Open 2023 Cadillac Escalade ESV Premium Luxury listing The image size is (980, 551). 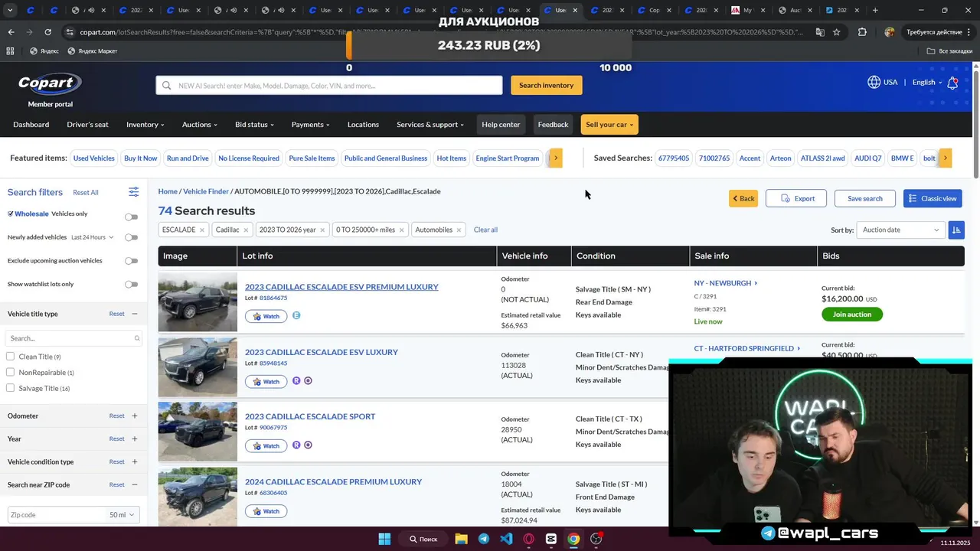tap(341, 287)
